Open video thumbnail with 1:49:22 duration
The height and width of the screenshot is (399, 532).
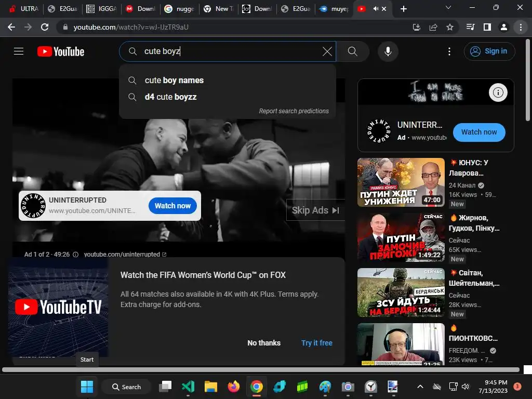click(401, 237)
